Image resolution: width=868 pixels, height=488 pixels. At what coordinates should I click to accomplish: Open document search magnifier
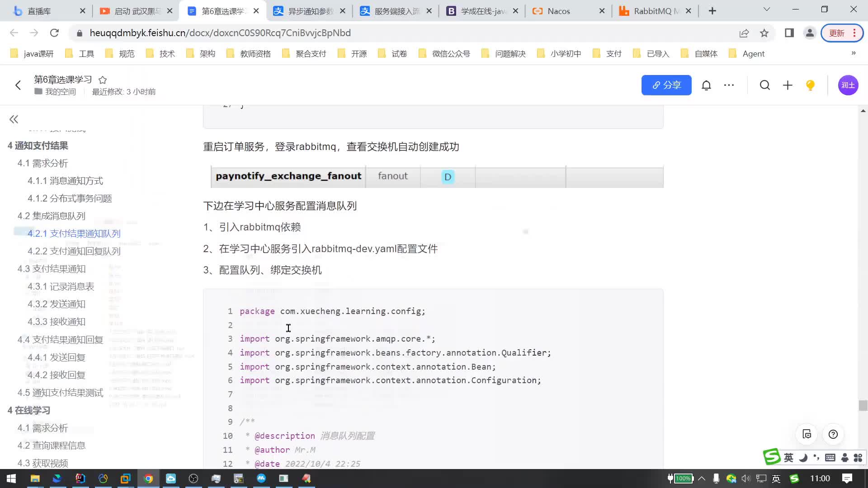click(764, 85)
